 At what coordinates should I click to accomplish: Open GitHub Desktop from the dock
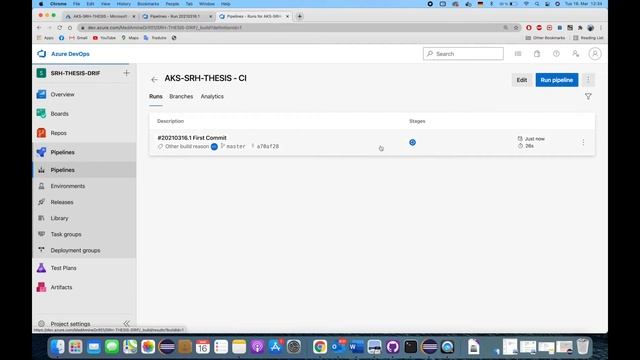point(393,347)
